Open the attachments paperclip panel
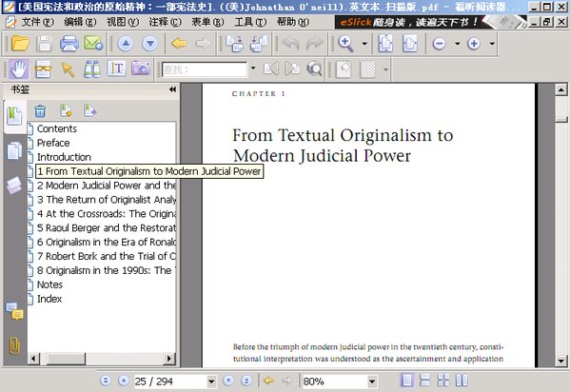Image resolution: width=571 pixels, height=392 pixels. (x=14, y=345)
